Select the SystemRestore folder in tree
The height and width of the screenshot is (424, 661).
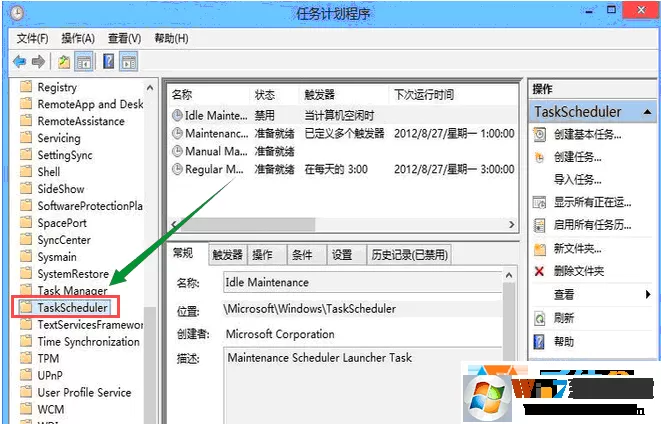click(x=73, y=274)
